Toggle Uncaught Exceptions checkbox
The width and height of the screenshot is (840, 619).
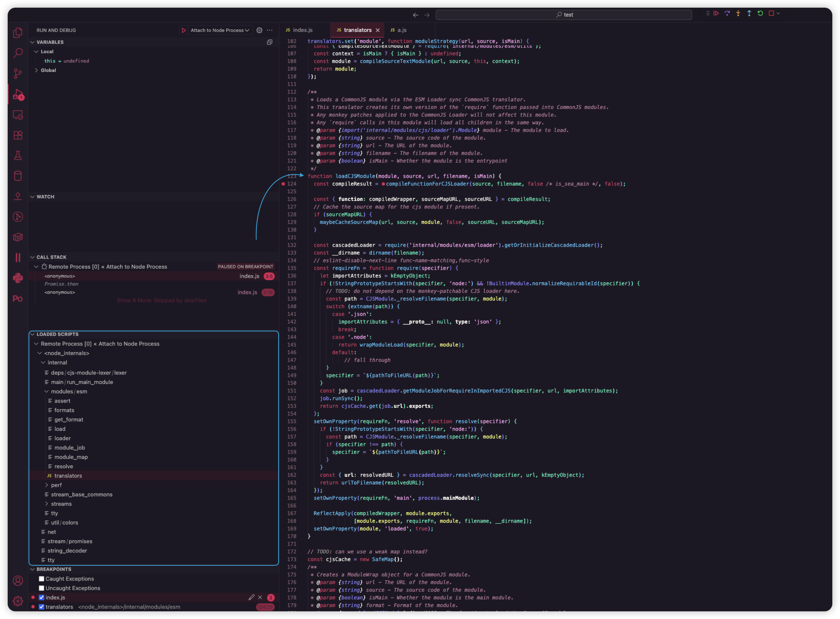coord(42,588)
